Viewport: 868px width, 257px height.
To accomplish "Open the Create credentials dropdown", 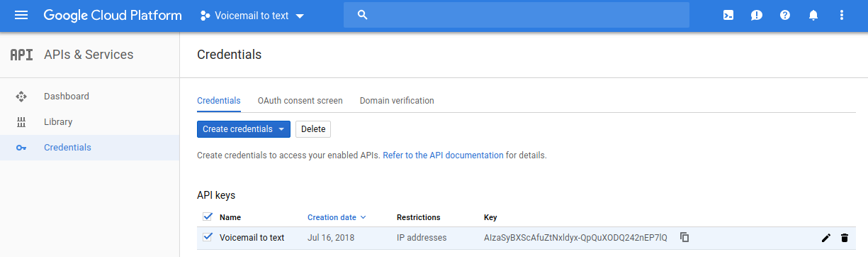I will pyautogui.click(x=244, y=129).
